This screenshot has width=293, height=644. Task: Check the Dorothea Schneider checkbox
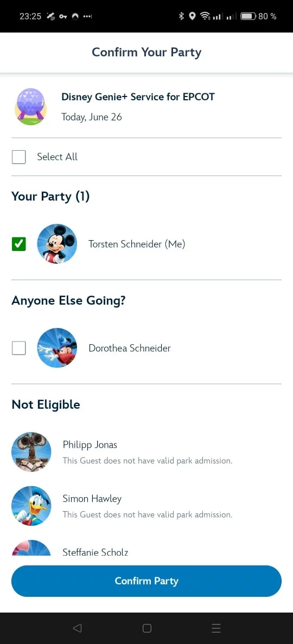pos(19,348)
